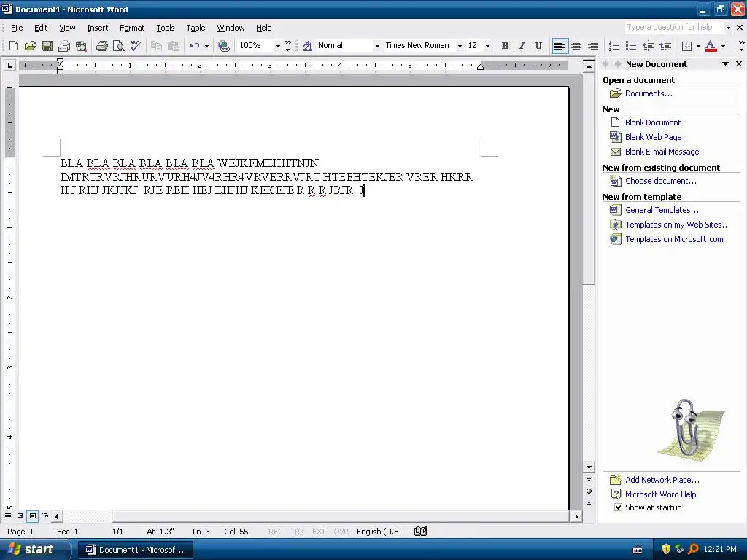Click the Insert Hyperlink globe icon
Image resolution: width=747 pixels, height=560 pixels.
point(223,46)
